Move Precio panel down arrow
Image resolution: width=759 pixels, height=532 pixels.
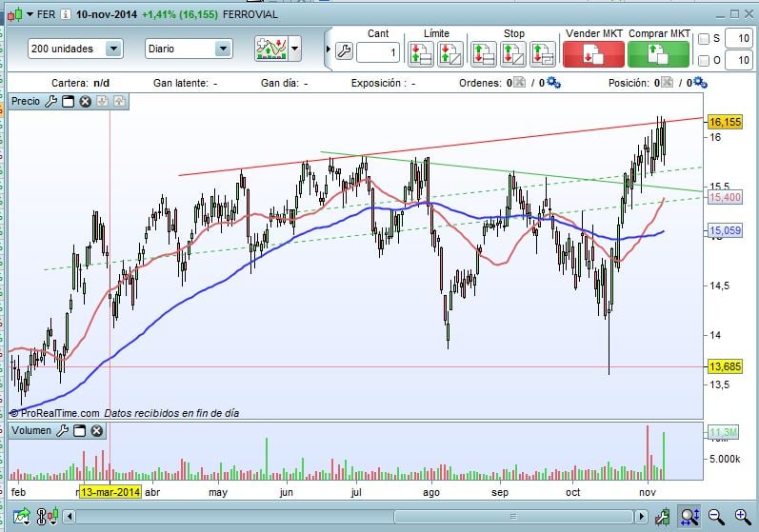(102, 101)
